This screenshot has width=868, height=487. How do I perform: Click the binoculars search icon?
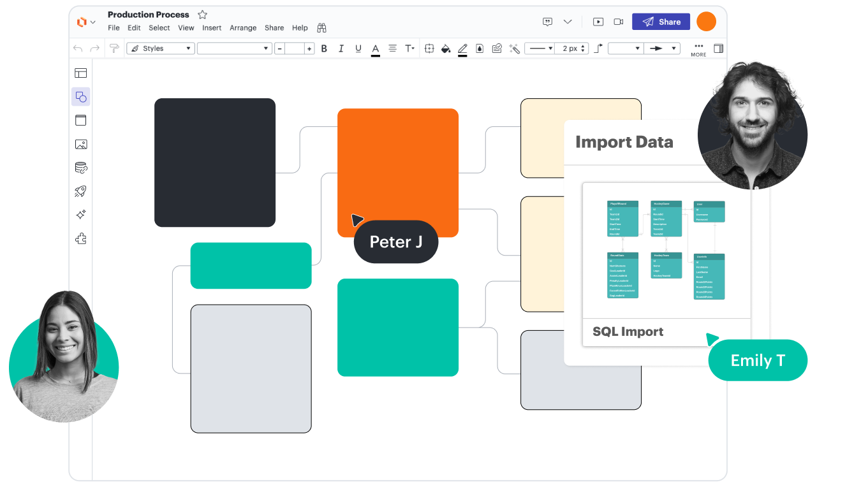322,28
